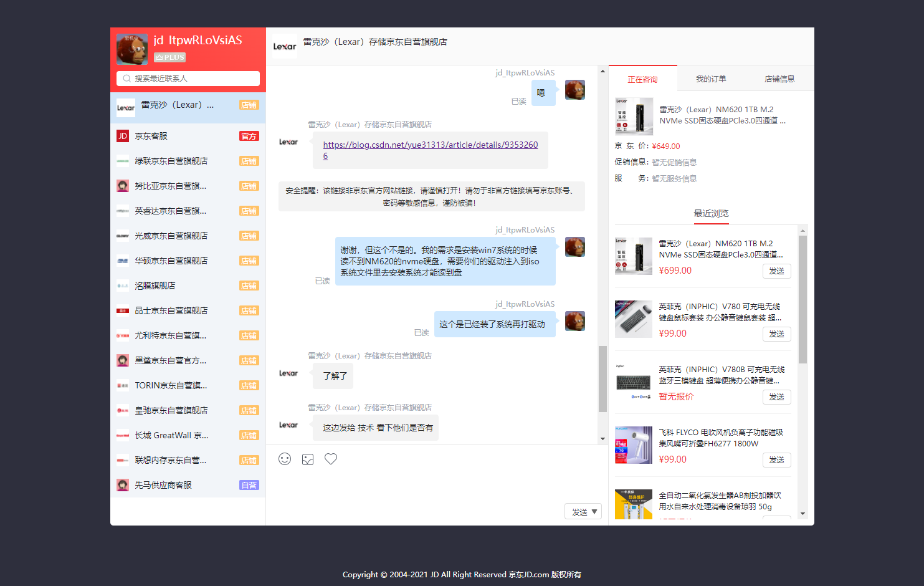Click the 长城 GreatWall contact logo
The width and height of the screenshot is (924, 586).
tap(123, 435)
